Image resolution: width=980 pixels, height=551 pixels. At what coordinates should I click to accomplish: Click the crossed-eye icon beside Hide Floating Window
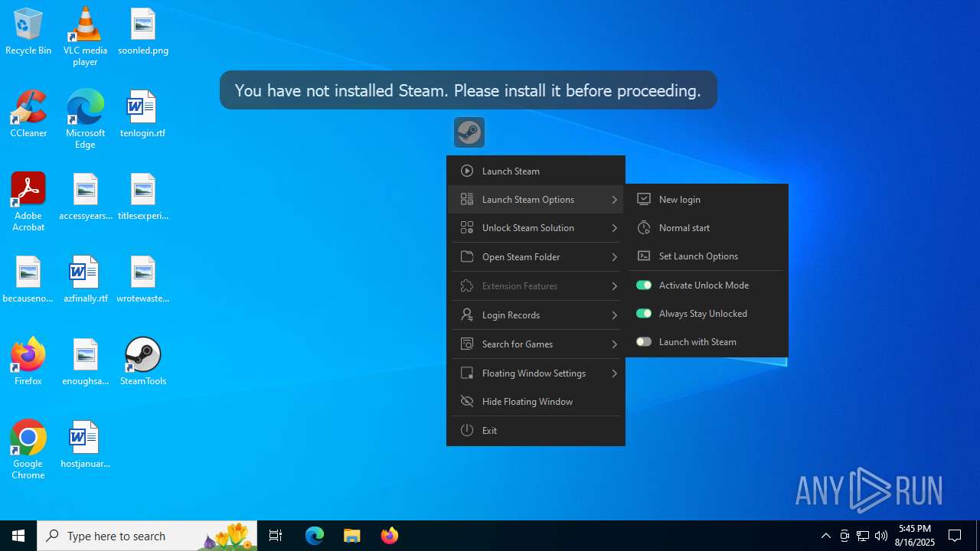pos(467,401)
